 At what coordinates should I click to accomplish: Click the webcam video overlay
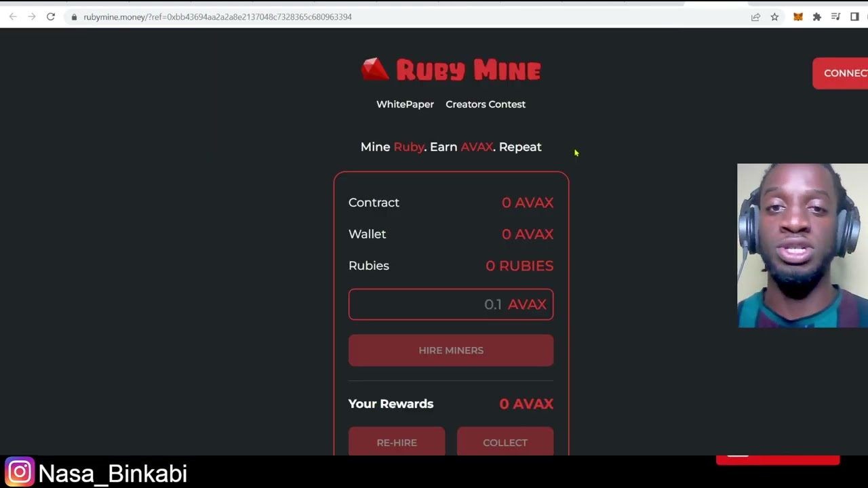click(802, 245)
